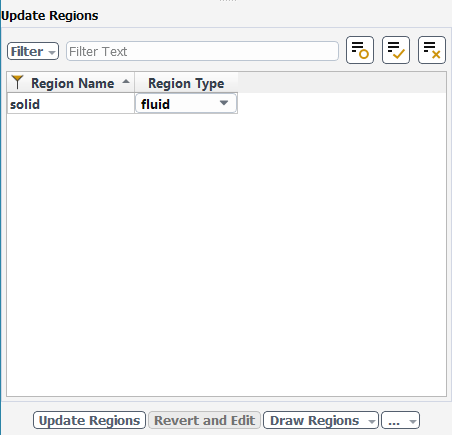Screen dimensions: 453x435
Task: Expand the ellipsis button dropdown arrow
Action: coord(413,422)
